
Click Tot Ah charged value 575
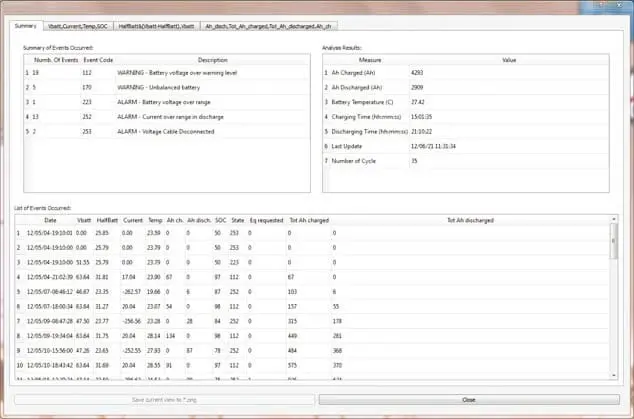[292, 365]
